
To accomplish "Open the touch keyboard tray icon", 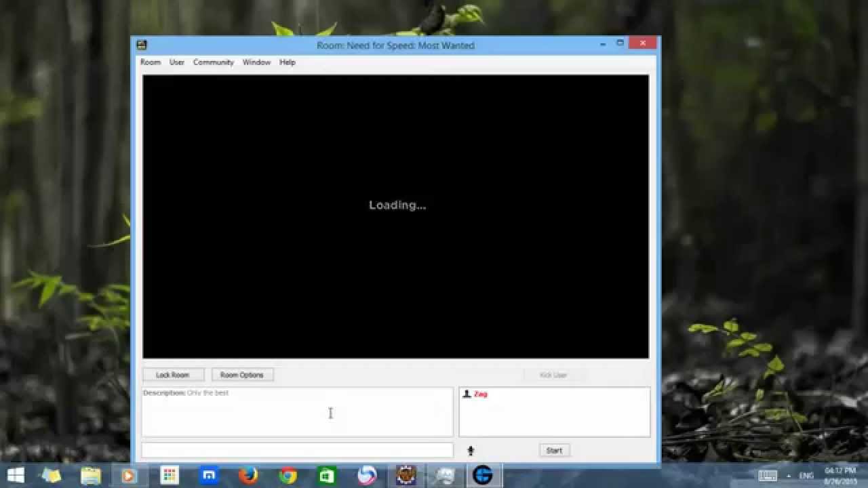I will (767, 476).
